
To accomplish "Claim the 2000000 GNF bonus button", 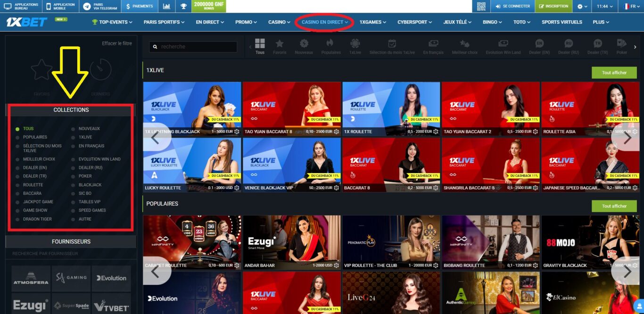I will tap(208, 6).
